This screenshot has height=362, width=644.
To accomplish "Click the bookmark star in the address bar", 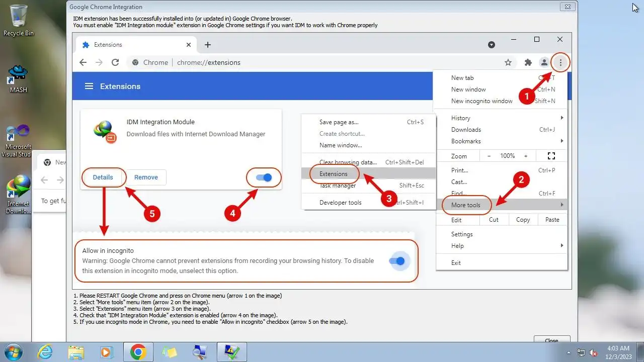I will [508, 62].
